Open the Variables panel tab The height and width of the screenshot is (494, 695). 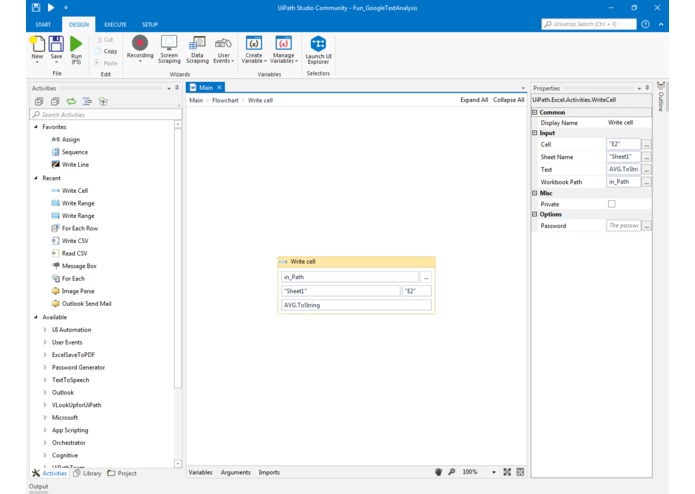[x=200, y=472]
